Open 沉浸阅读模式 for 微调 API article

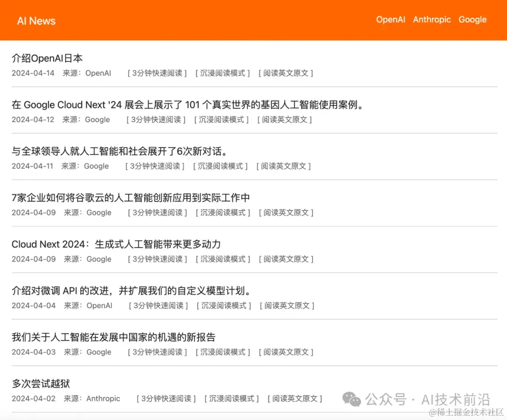pyautogui.click(x=224, y=305)
